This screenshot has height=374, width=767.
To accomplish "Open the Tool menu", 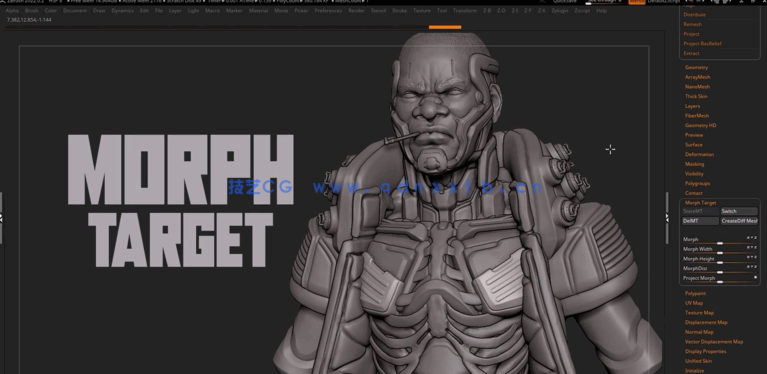I will 442,10.
